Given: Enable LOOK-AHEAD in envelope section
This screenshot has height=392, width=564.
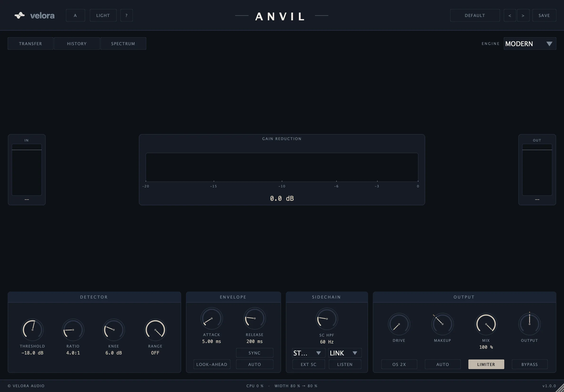Looking at the screenshot, I should [x=212, y=364].
